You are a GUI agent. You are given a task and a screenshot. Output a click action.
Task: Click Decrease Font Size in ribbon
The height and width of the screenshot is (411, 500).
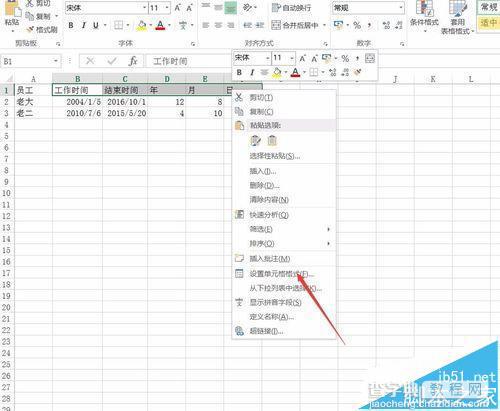pos(189,8)
